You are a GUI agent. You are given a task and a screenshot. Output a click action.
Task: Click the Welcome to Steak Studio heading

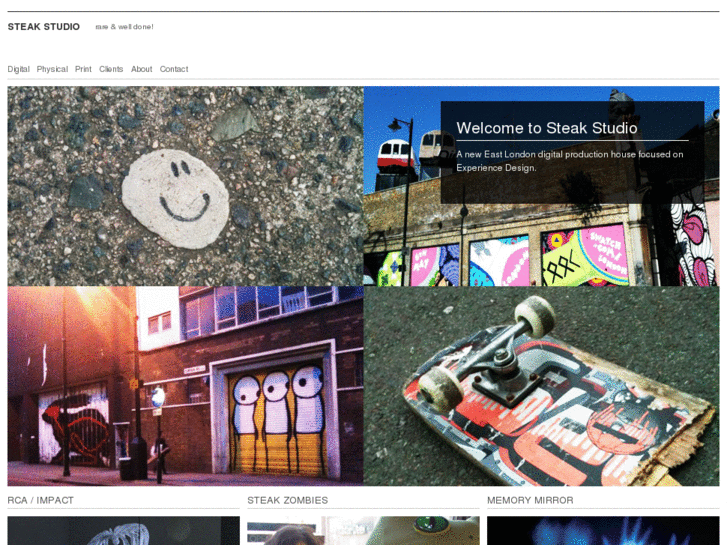tap(547, 128)
